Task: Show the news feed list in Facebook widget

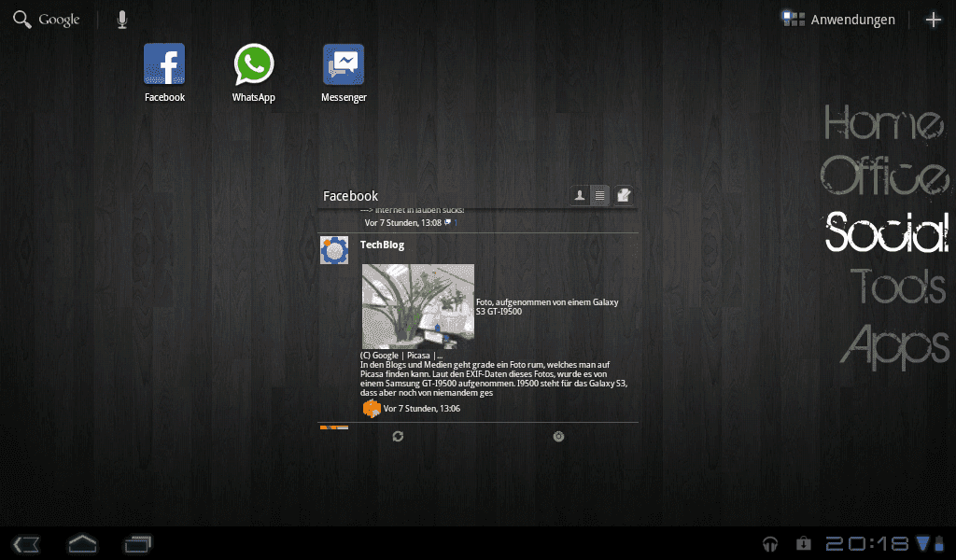Action: [x=600, y=195]
